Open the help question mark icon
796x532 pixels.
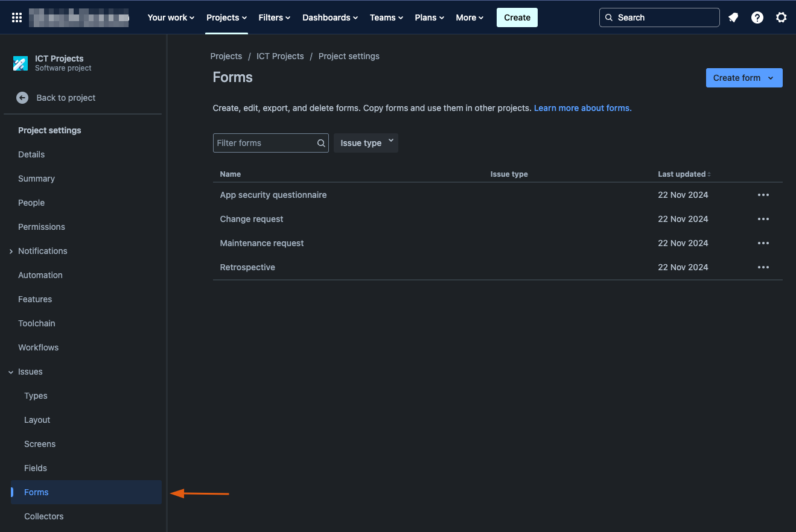tap(757, 17)
